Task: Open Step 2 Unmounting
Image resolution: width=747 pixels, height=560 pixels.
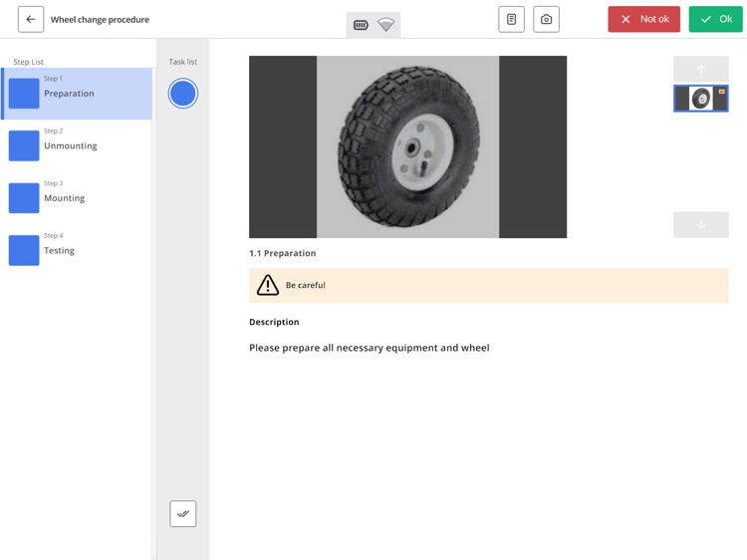Action: point(77,145)
